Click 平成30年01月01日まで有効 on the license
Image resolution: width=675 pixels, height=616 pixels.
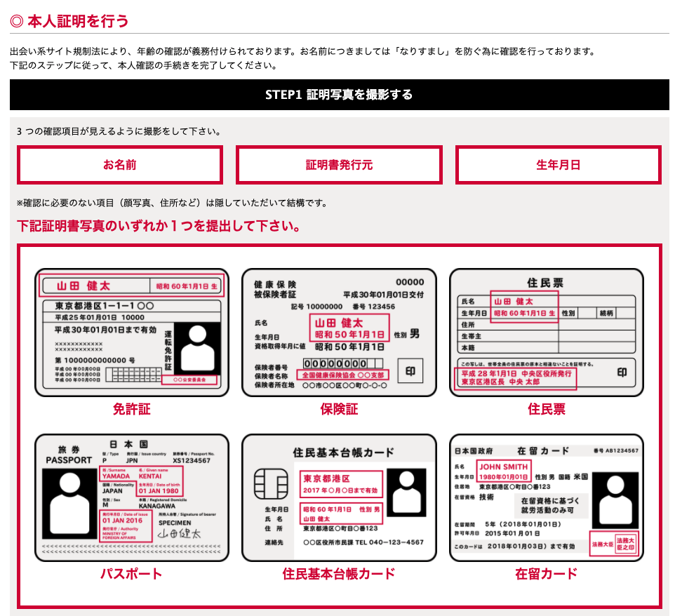click(105, 330)
